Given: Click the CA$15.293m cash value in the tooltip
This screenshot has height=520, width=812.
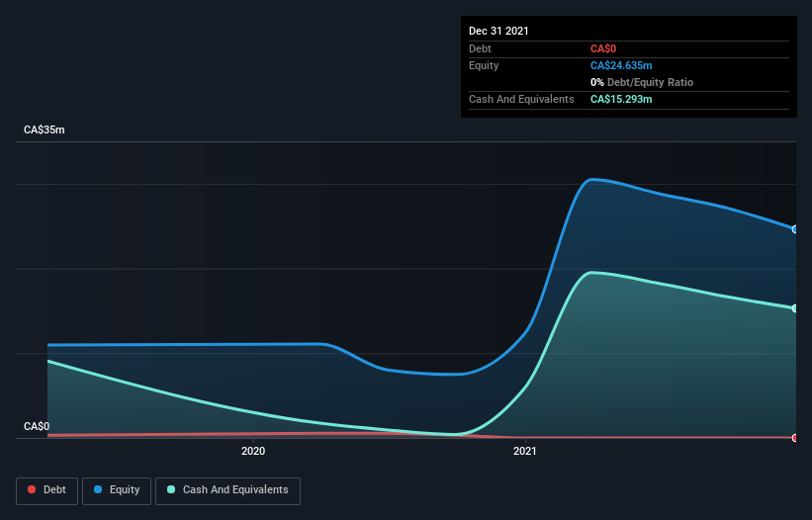Looking at the screenshot, I should pyautogui.click(x=621, y=99).
